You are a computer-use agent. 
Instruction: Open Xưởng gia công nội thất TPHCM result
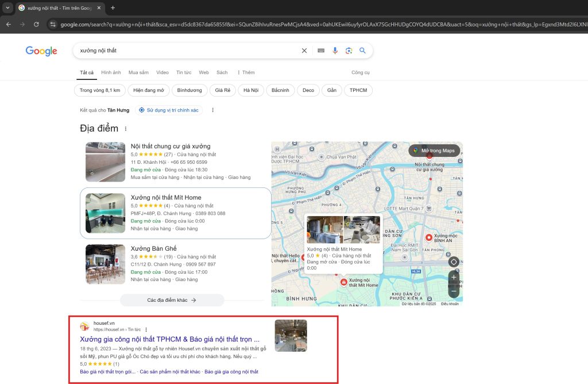pyautogui.click(x=169, y=339)
